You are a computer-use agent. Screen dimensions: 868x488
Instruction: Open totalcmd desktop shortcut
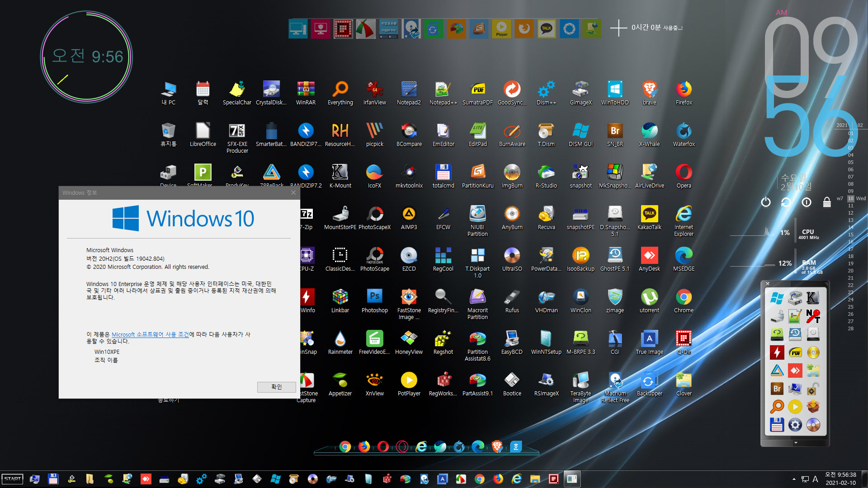click(x=443, y=176)
